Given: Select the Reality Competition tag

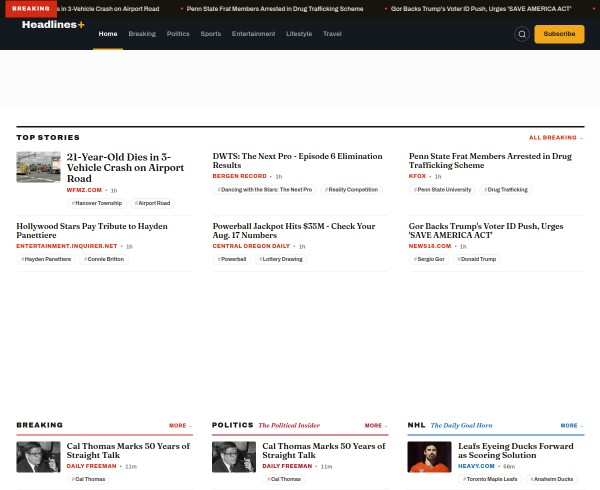Looking at the screenshot, I should pos(351,189).
